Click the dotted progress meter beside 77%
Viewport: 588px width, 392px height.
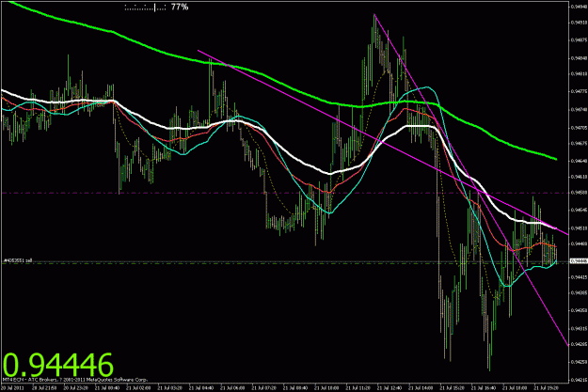(x=146, y=8)
